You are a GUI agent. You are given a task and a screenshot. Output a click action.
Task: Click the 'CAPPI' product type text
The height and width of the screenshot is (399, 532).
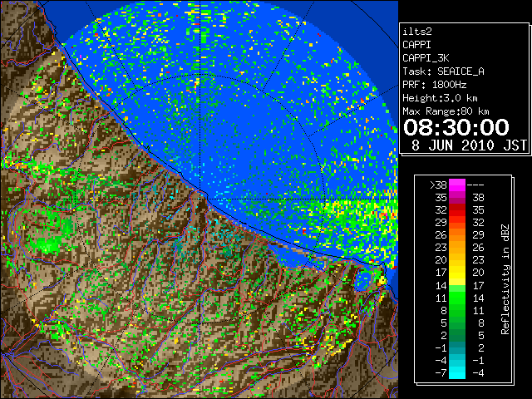point(416,45)
